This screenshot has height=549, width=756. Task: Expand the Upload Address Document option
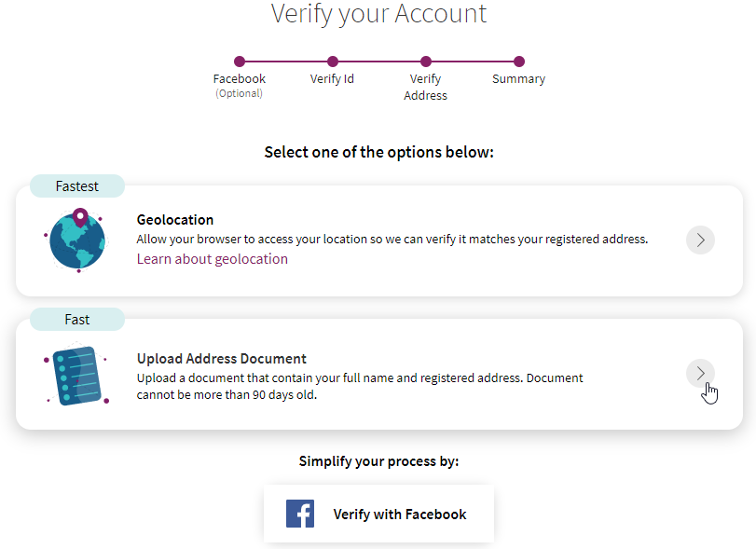[x=700, y=373]
